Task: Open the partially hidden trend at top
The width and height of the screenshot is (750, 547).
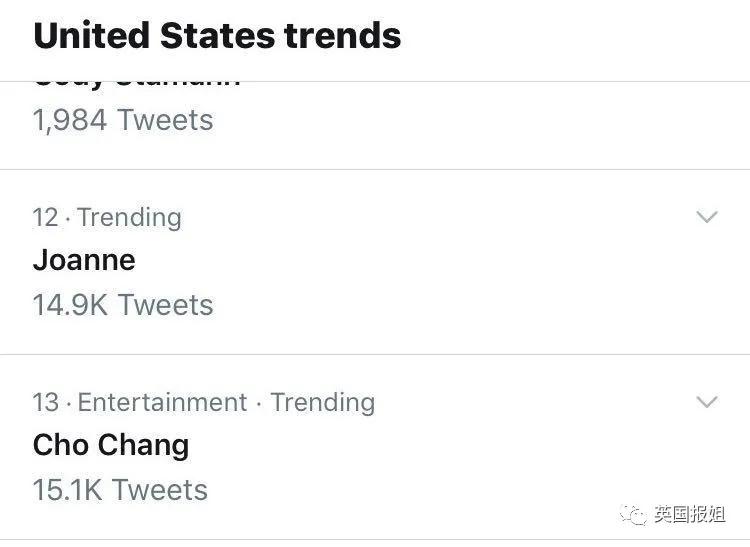Action: [x=137, y=82]
